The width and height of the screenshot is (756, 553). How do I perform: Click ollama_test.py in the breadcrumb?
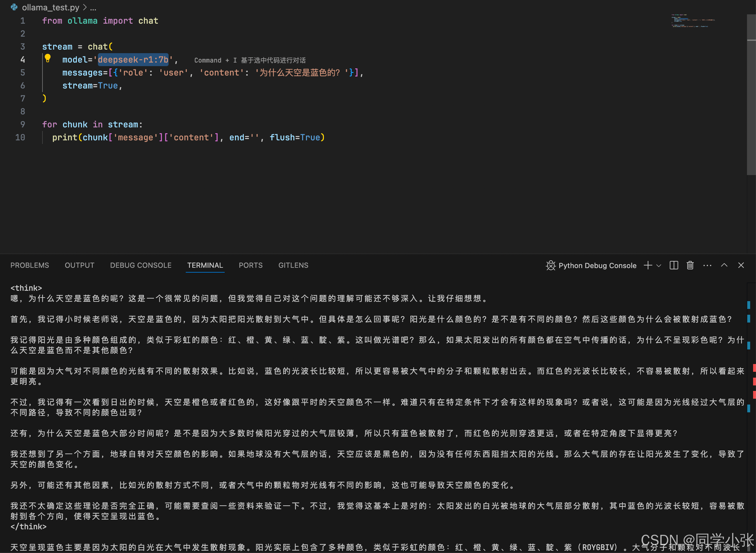[x=51, y=7]
